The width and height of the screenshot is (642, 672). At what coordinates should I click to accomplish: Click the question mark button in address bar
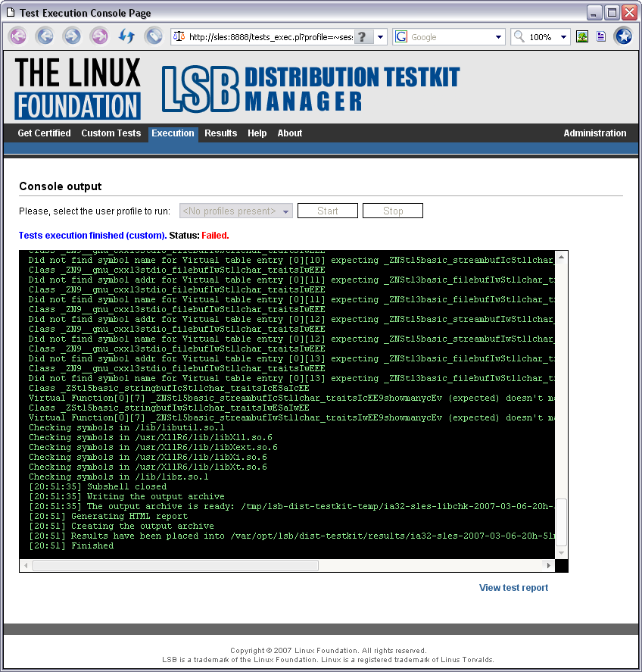point(363,37)
